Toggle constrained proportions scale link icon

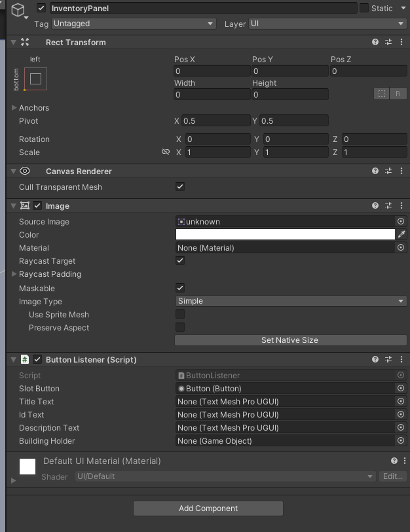point(166,152)
